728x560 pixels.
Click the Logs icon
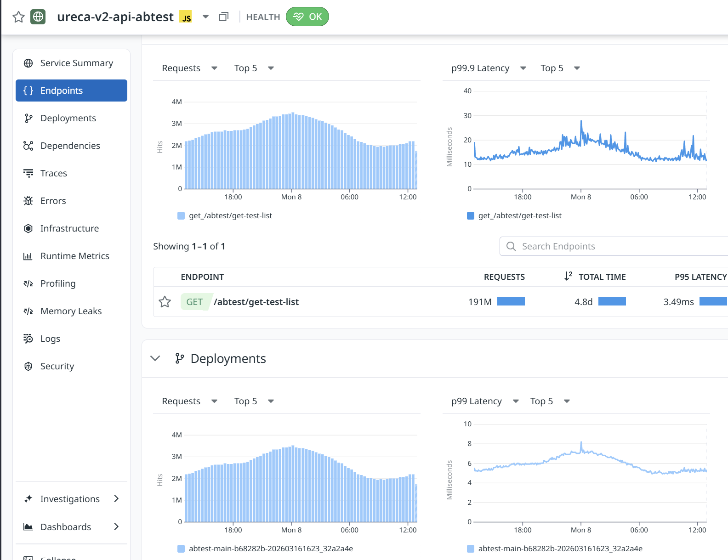[x=28, y=339]
